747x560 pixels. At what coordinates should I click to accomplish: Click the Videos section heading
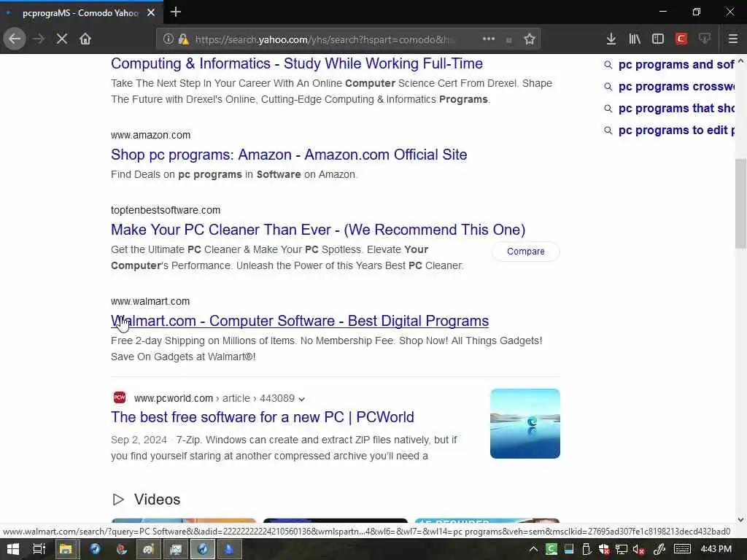pyautogui.click(x=158, y=499)
